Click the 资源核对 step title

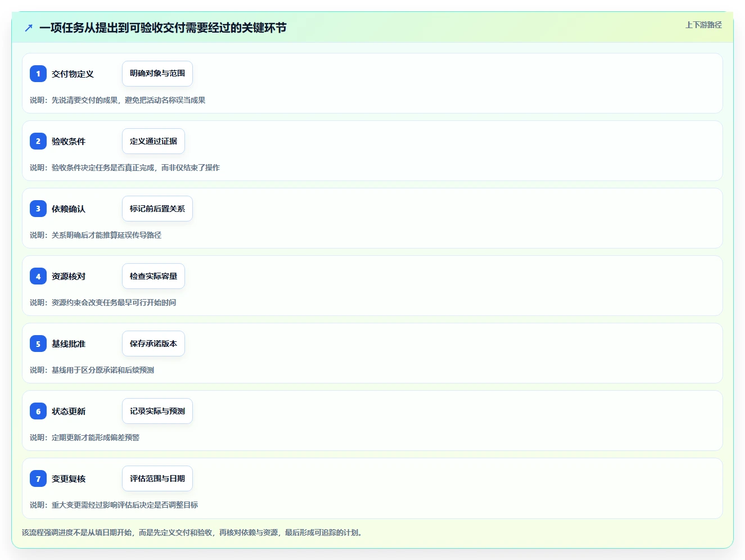tap(69, 276)
